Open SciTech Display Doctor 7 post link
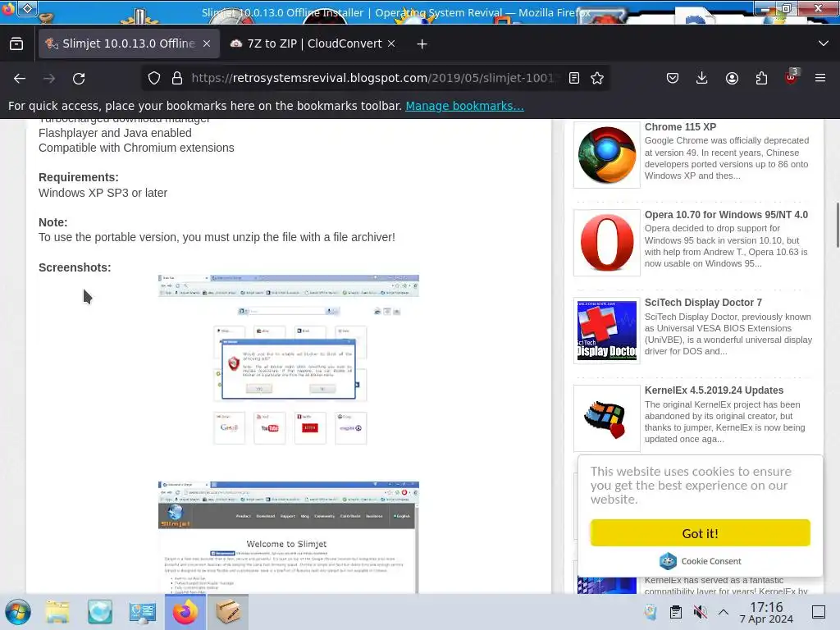This screenshot has width=840, height=630. [703, 303]
